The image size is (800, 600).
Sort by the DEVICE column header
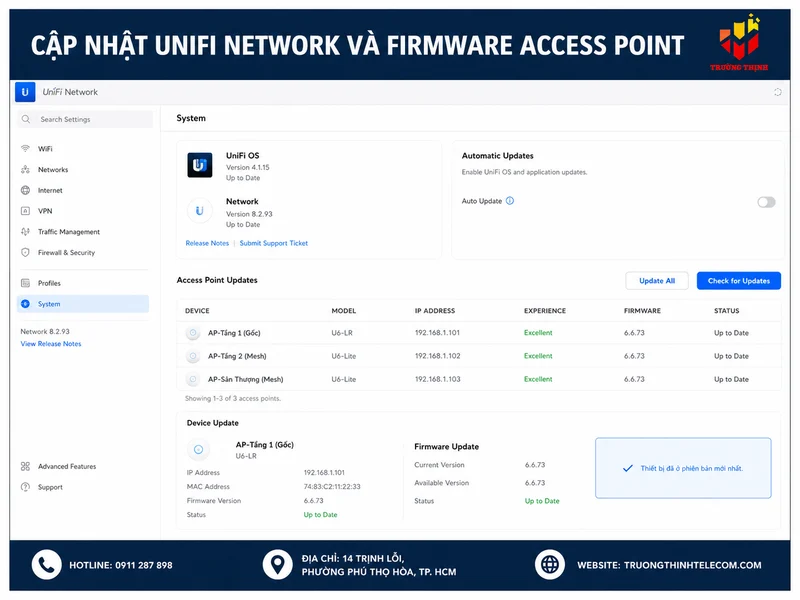(x=197, y=311)
